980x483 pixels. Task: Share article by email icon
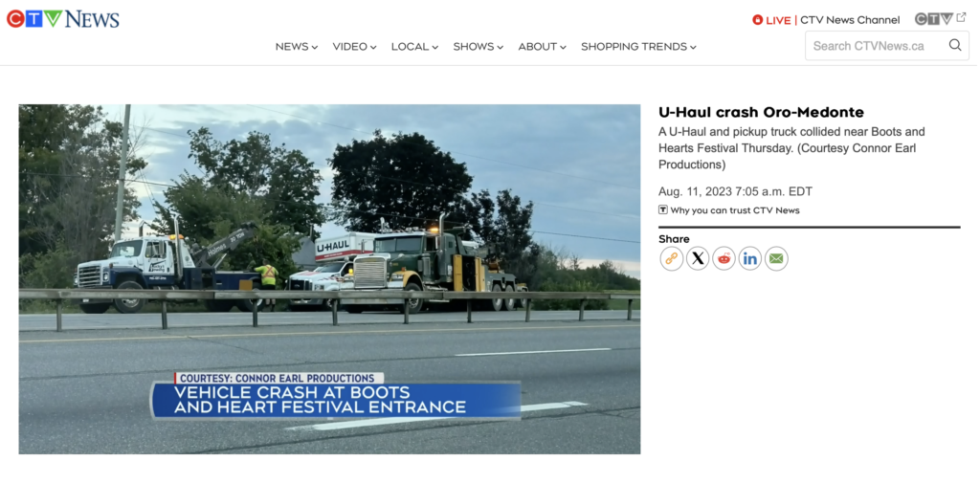click(776, 258)
